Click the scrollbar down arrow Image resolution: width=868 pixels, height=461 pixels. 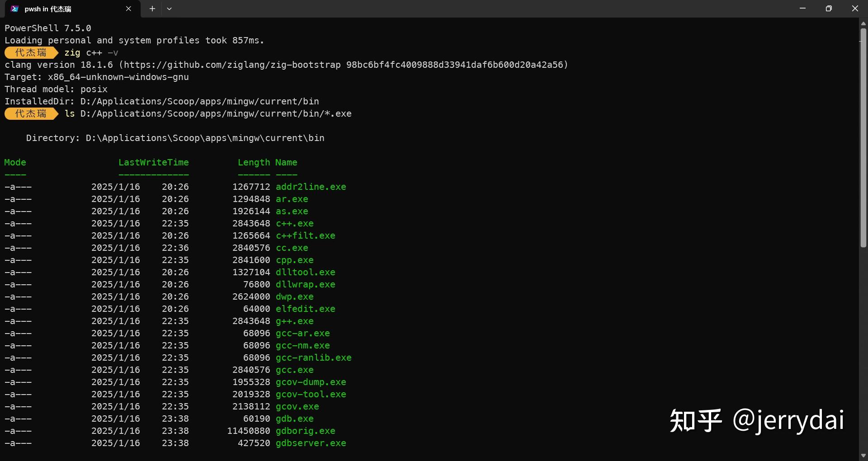[863, 456]
